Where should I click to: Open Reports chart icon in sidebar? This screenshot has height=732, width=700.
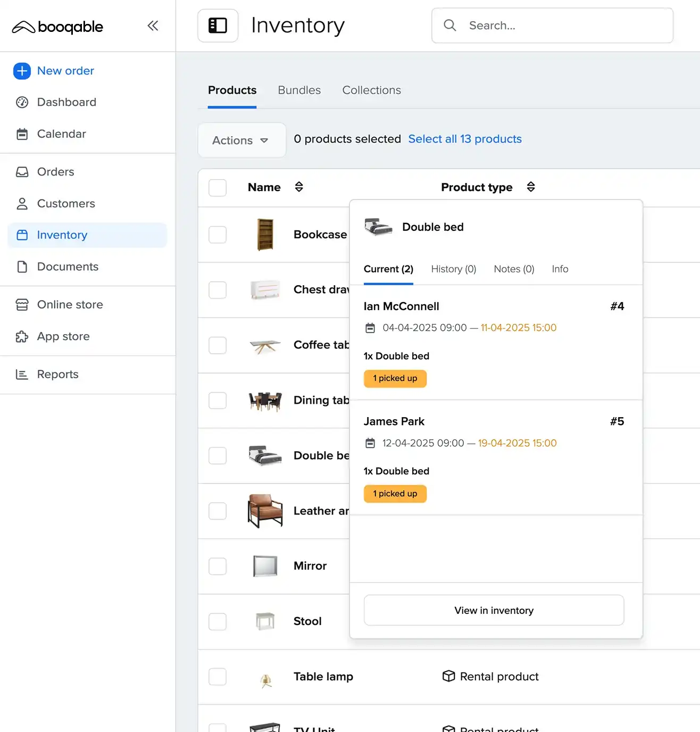pos(22,375)
